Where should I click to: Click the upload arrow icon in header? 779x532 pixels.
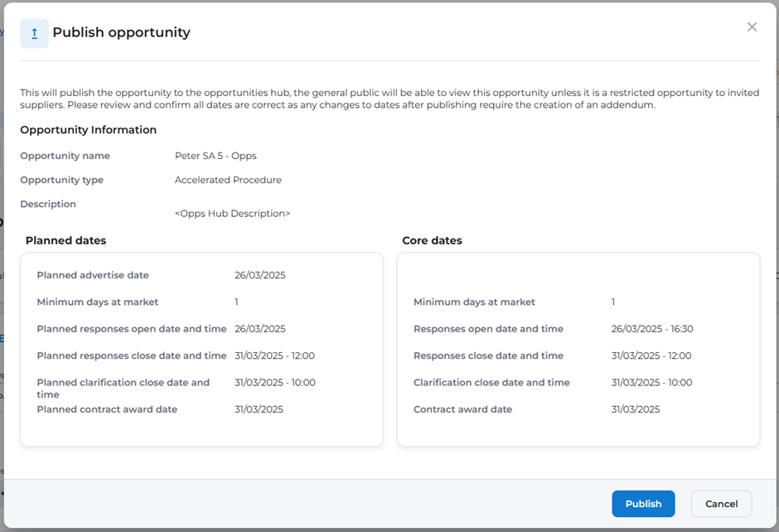(x=34, y=34)
